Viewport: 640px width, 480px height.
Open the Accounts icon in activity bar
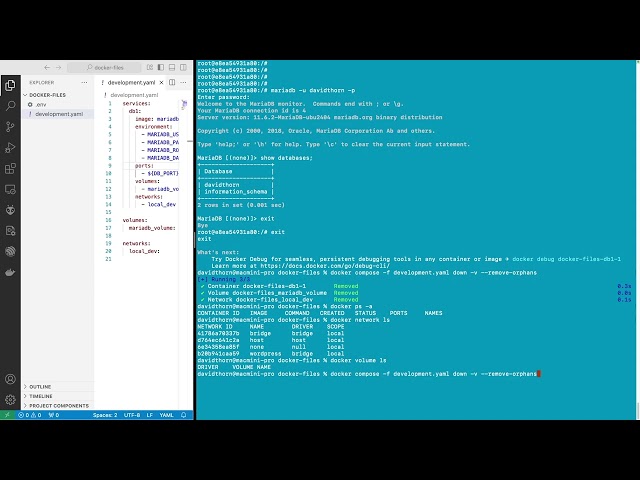[10, 379]
